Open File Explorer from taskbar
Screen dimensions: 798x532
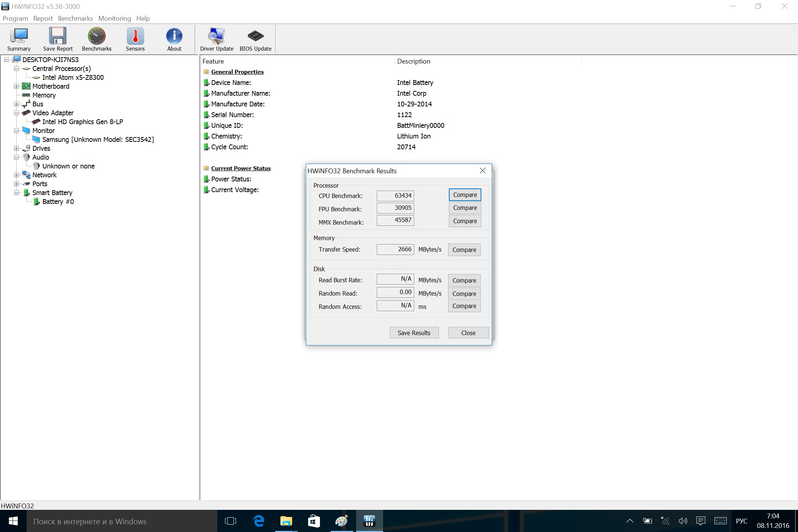(x=286, y=521)
